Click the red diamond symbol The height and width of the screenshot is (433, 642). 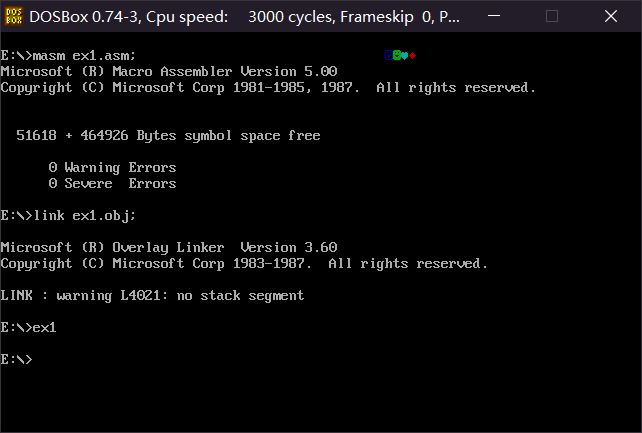point(413,55)
